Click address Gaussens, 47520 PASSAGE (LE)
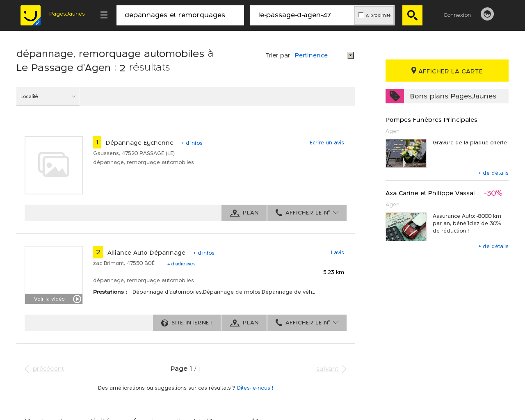Screen dimensions: 525x420 (x=134, y=153)
